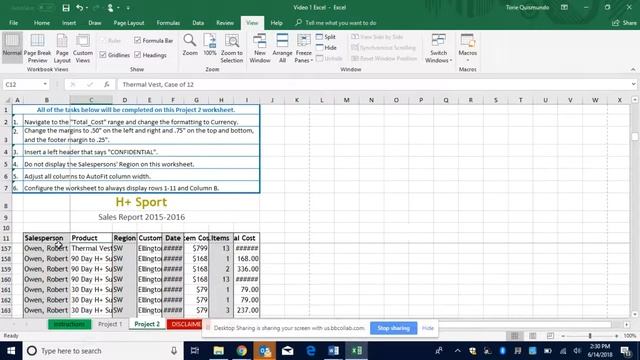Select column D header
The image size is (640, 360).
tap(124, 100)
